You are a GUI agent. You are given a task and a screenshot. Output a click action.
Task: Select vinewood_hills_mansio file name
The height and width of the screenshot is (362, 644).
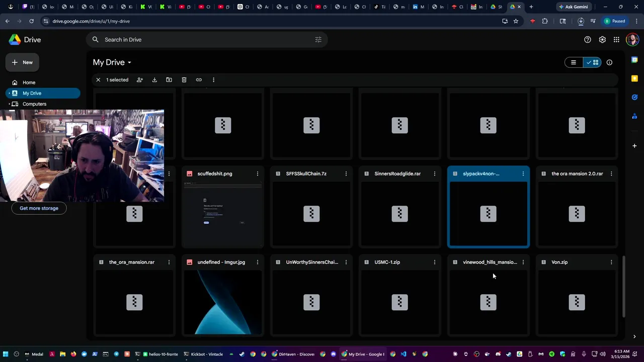click(490, 262)
